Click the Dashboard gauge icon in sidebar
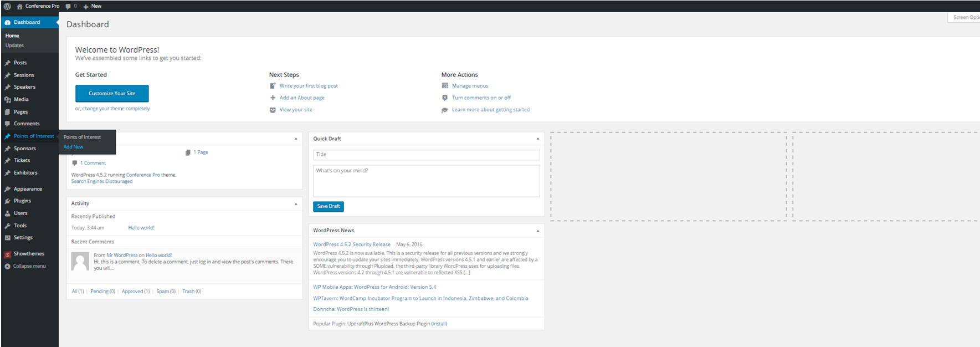980x347 pixels. tap(8, 23)
